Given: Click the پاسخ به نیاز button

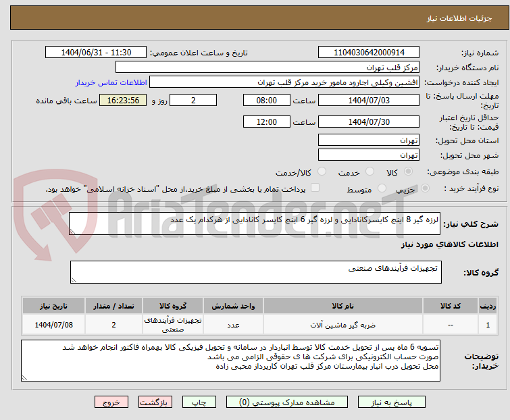Looking at the screenshot, I should [x=392, y=402].
